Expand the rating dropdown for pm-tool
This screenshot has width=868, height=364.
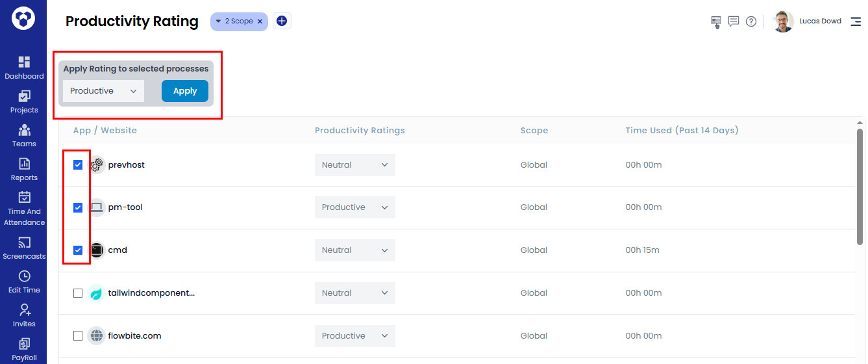click(354, 207)
